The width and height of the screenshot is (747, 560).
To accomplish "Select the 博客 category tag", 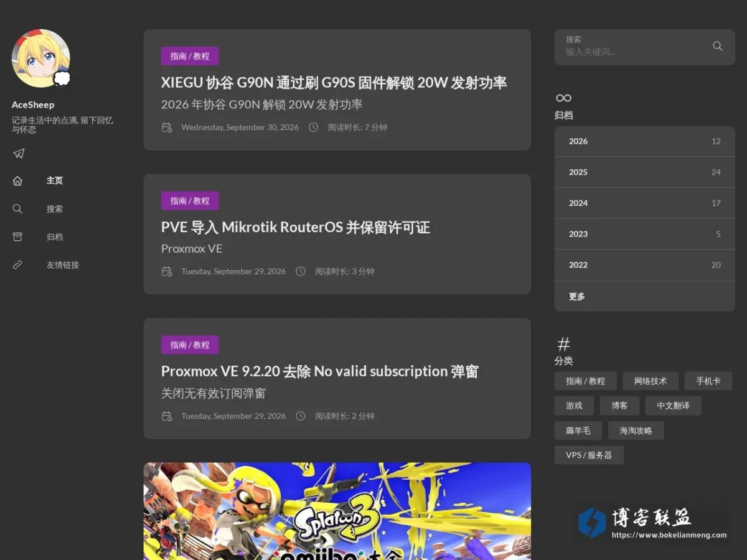I will (619, 406).
